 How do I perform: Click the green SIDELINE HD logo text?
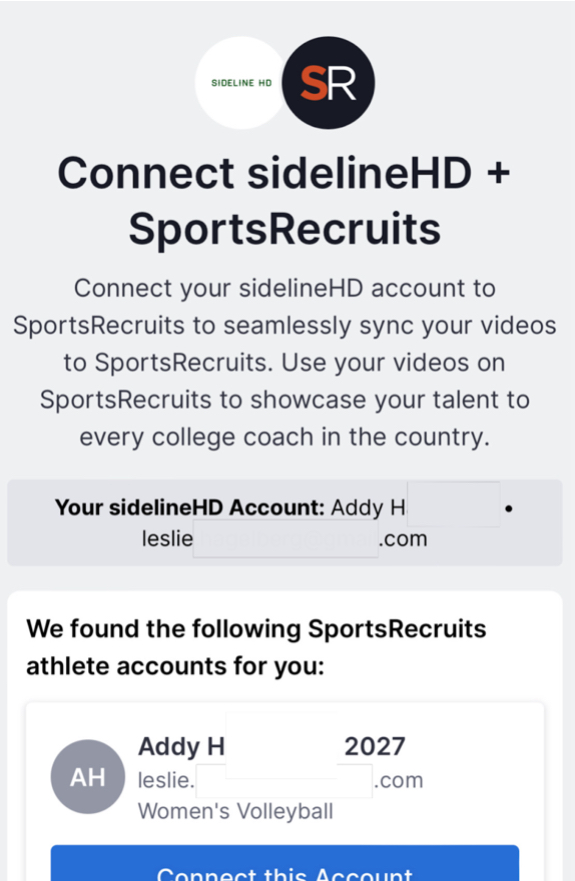(242, 83)
